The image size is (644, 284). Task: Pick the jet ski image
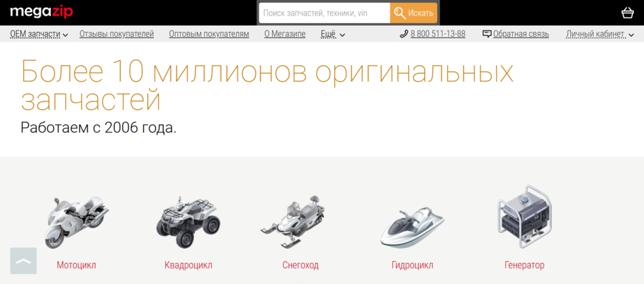[x=412, y=228]
